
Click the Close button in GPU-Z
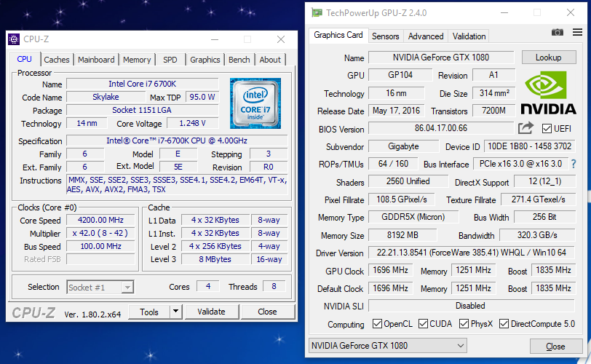[x=555, y=347]
